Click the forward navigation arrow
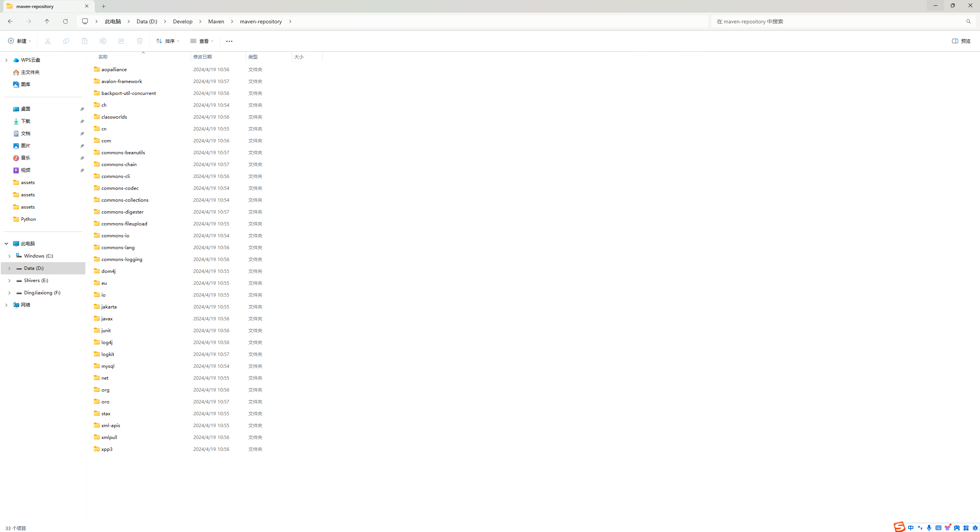The image size is (980, 532). 29,21
